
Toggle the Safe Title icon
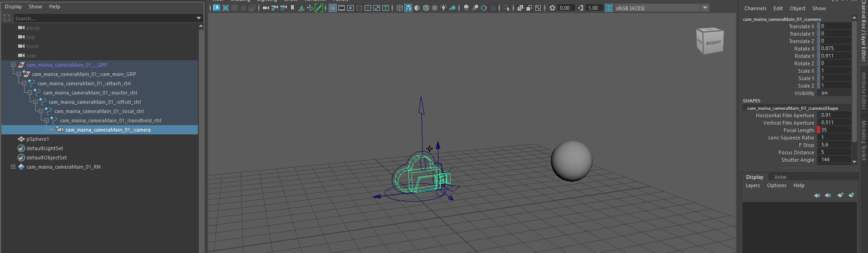coord(386,8)
